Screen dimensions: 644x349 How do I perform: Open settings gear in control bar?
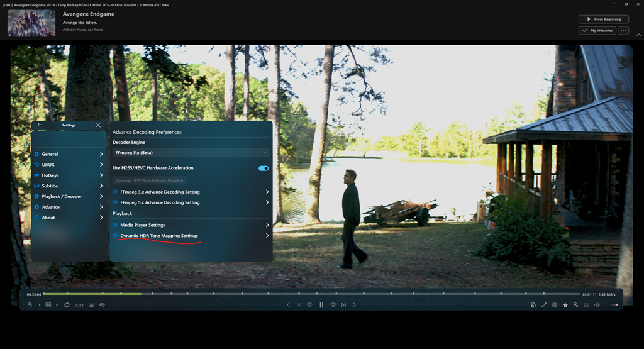pyautogui.click(x=555, y=305)
